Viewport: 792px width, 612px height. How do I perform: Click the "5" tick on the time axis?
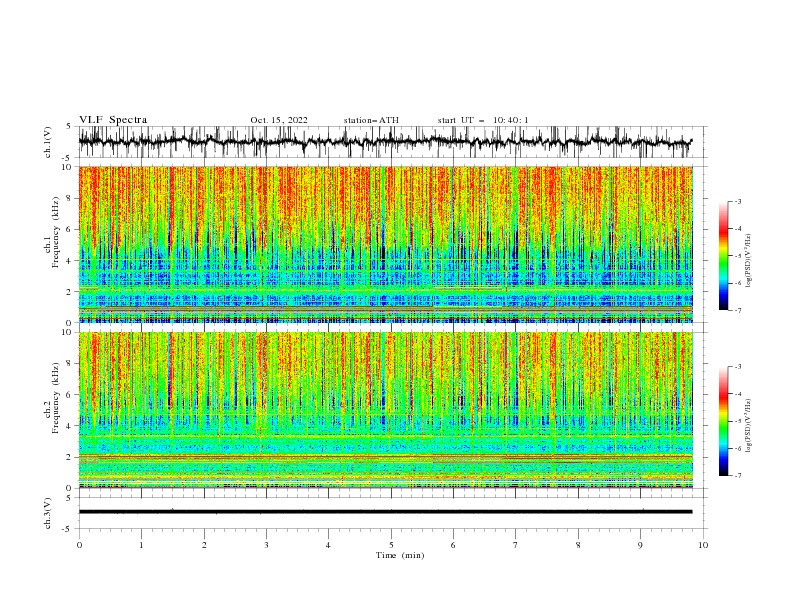(391, 545)
